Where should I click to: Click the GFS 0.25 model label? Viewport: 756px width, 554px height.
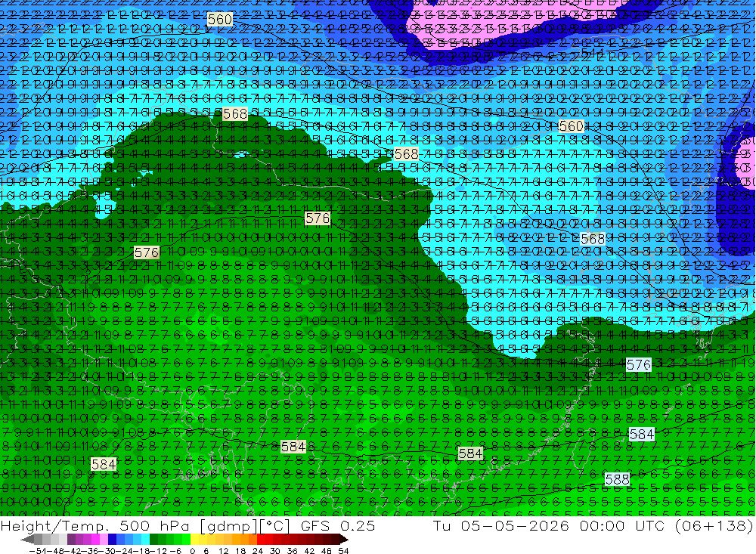pyautogui.click(x=337, y=526)
